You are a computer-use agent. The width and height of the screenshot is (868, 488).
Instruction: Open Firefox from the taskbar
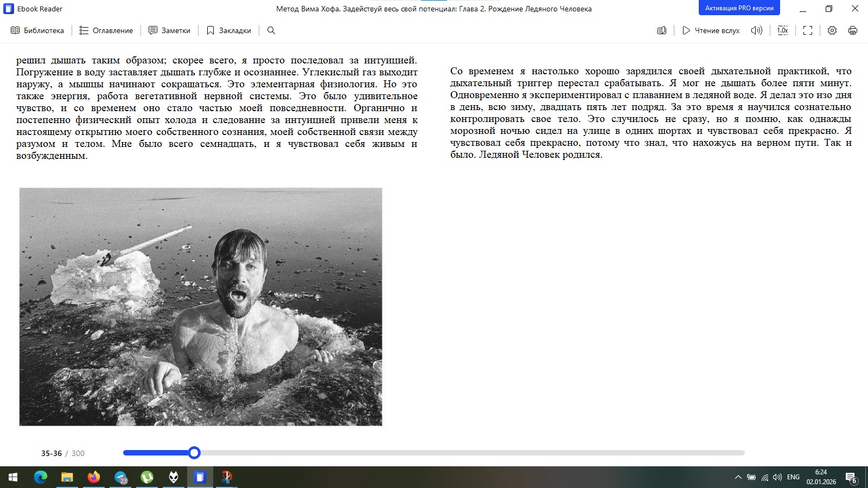(x=94, y=477)
